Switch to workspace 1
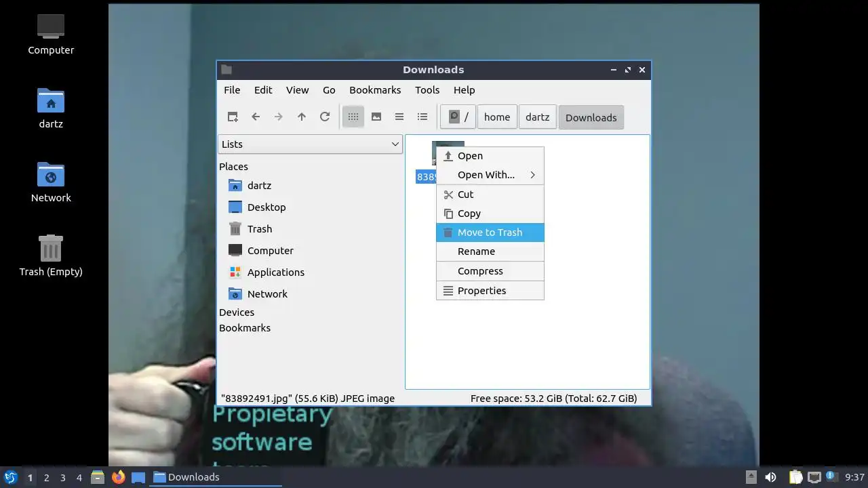 pyautogui.click(x=30, y=477)
